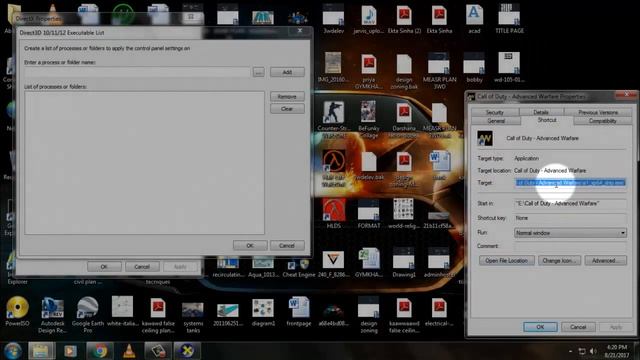The width and height of the screenshot is (640, 360).
Task: Confirm OK in the Executable List dialog
Action: point(250,245)
